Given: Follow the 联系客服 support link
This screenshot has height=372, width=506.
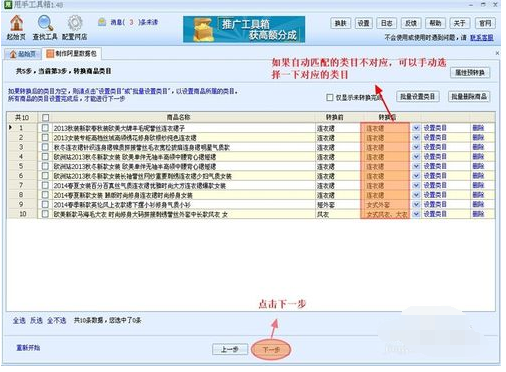Looking at the screenshot, I should (482, 38).
